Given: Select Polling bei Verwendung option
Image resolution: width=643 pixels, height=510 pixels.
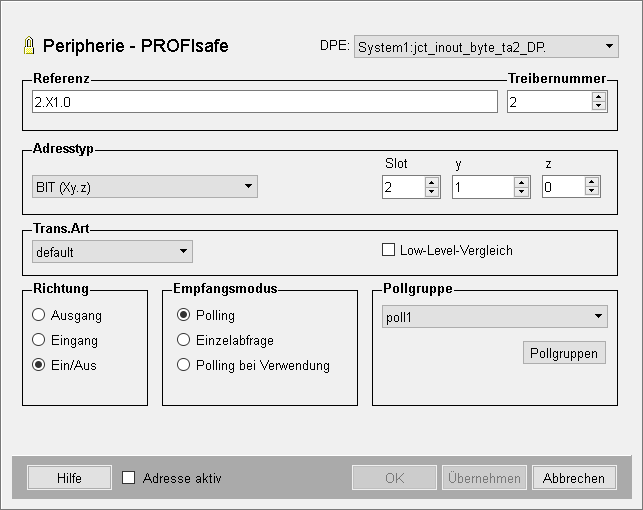Looking at the screenshot, I should [183, 365].
